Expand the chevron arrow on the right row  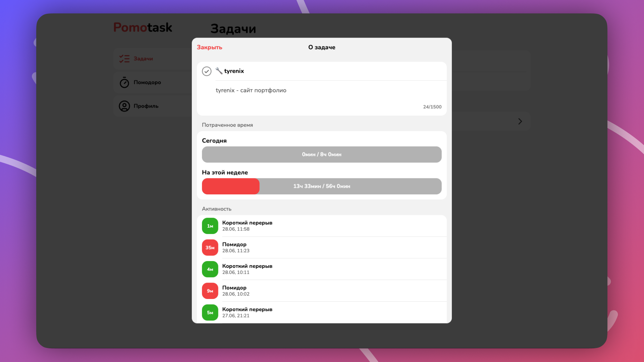click(x=520, y=121)
